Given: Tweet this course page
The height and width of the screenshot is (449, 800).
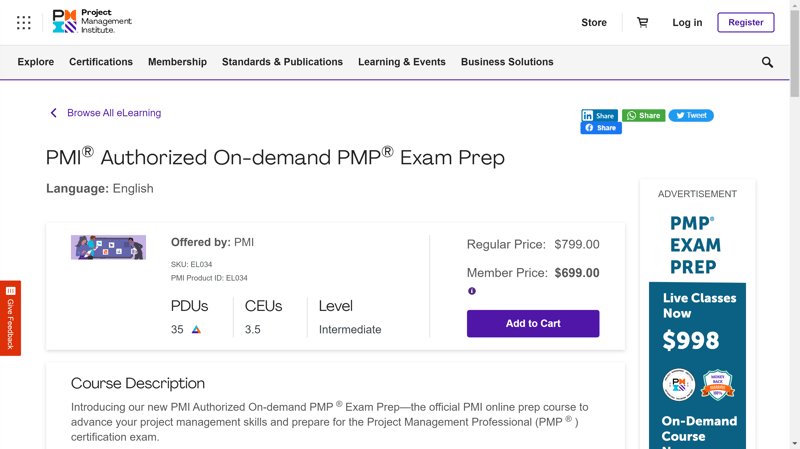Looking at the screenshot, I should pos(691,116).
